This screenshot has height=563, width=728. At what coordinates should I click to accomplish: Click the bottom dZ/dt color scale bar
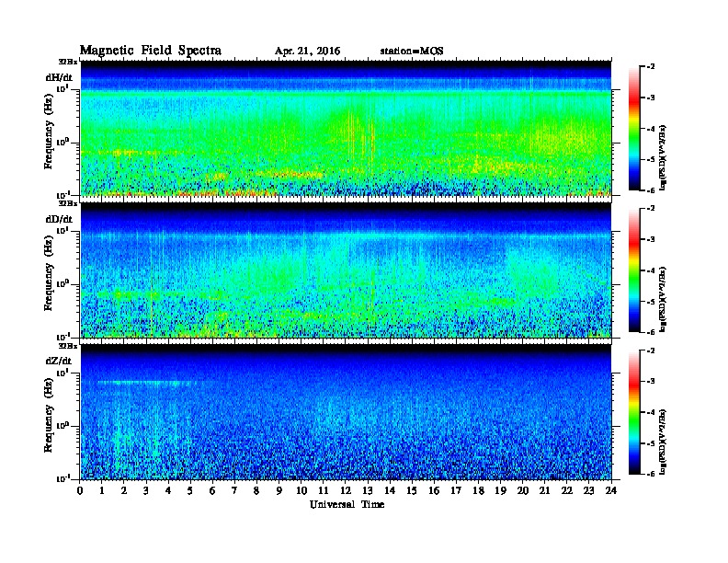point(634,412)
